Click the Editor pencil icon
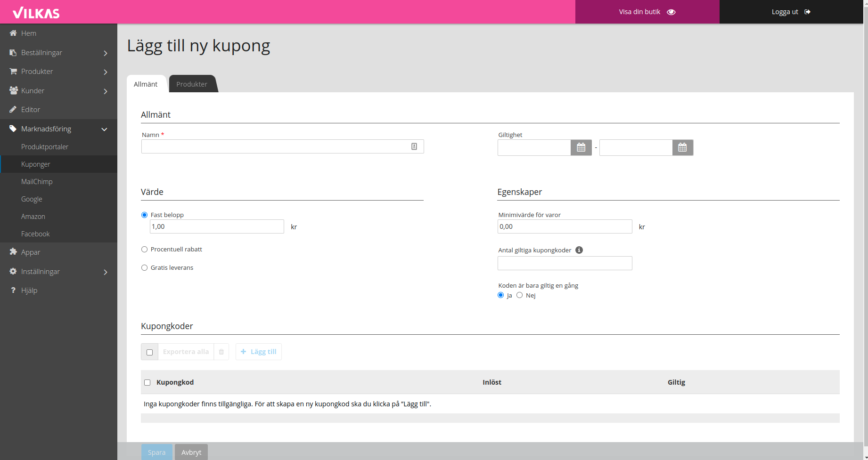Image resolution: width=868 pixels, height=460 pixels. coord(13,109)
